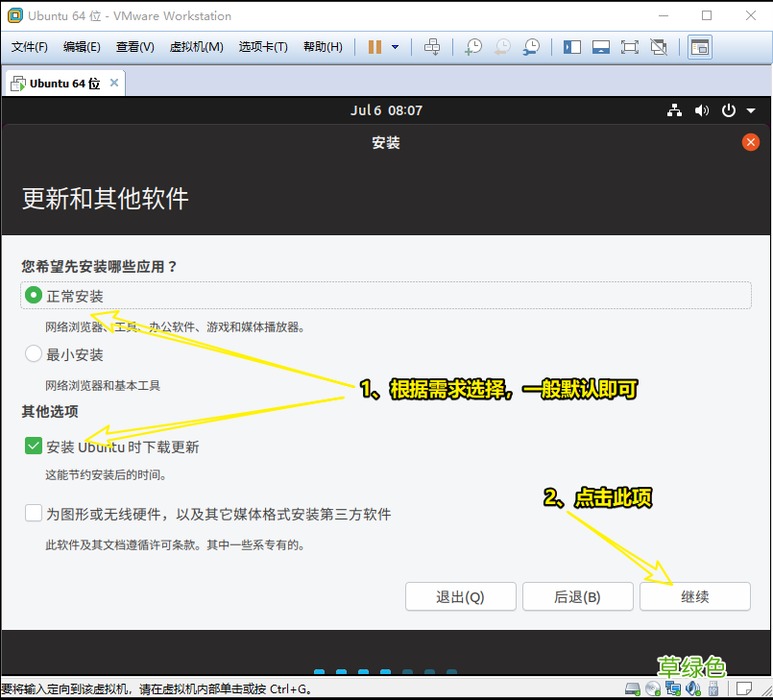
Task: Click the Ubuntu network status icon in top bar
Action: pyautogui.click(x=674, y=110)
